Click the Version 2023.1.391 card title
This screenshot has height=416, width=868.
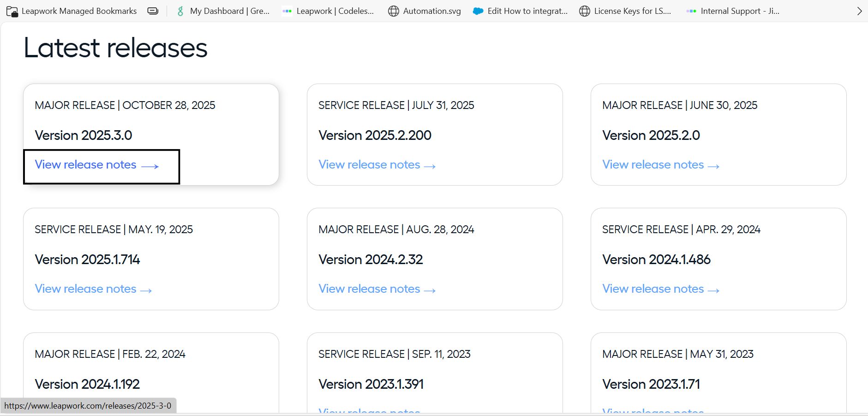click(371, 384)
